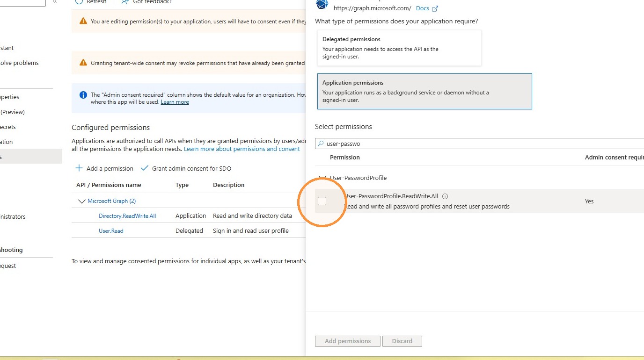Open the sidebar item ending in 'equest'
644x360 pixels.
8,266
